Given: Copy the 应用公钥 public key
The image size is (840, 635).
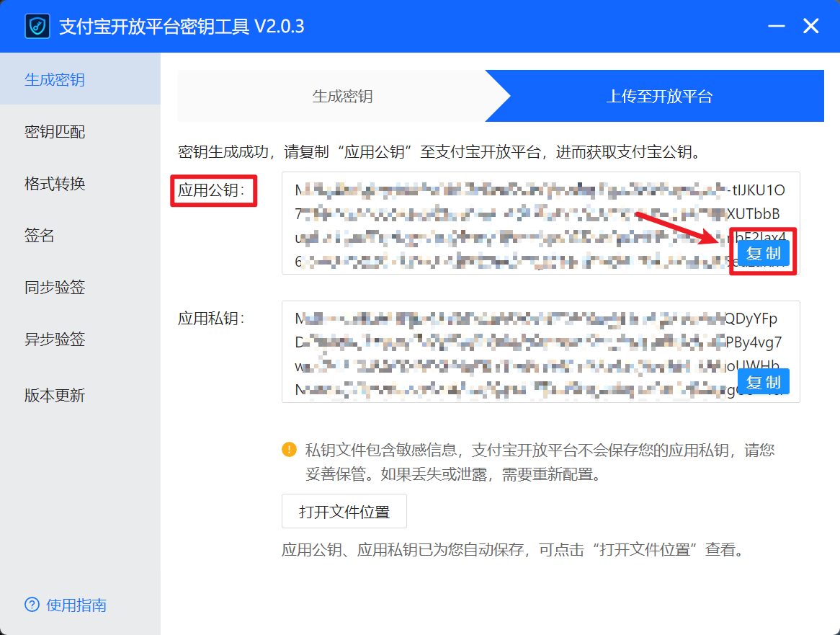Looking at the screenshot, I should coord(763,252).
